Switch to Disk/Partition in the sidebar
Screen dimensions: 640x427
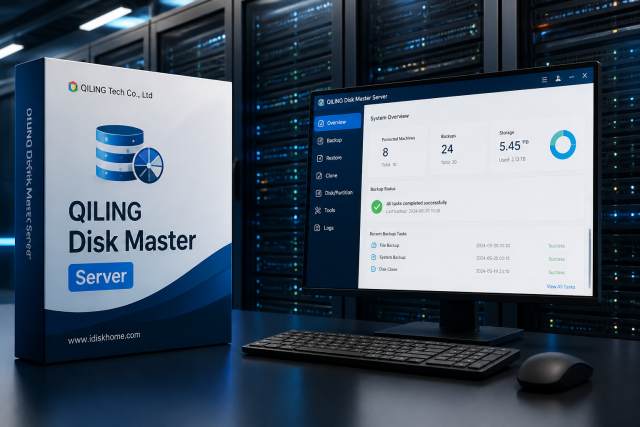(x=334, y=193)
